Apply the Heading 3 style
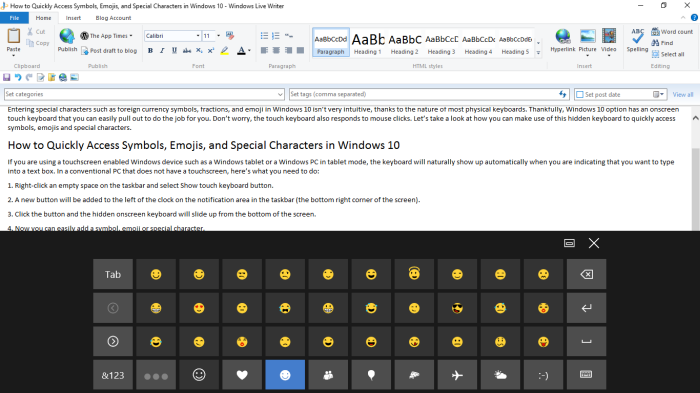This screenshot has height=393, width=700. click(x=442, y=43)
